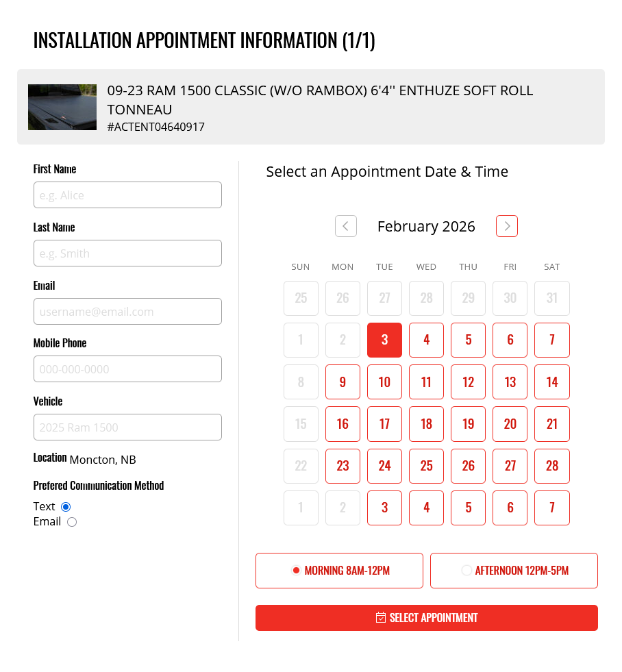Select February 27 as appointment date
This screenshot has height=672, width=622.
[510, 466]
